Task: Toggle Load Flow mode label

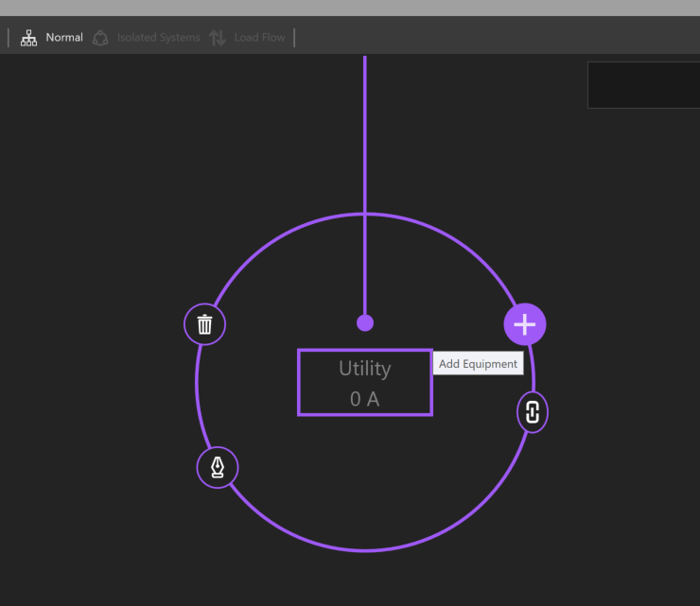Action: (x=259, y=38)
